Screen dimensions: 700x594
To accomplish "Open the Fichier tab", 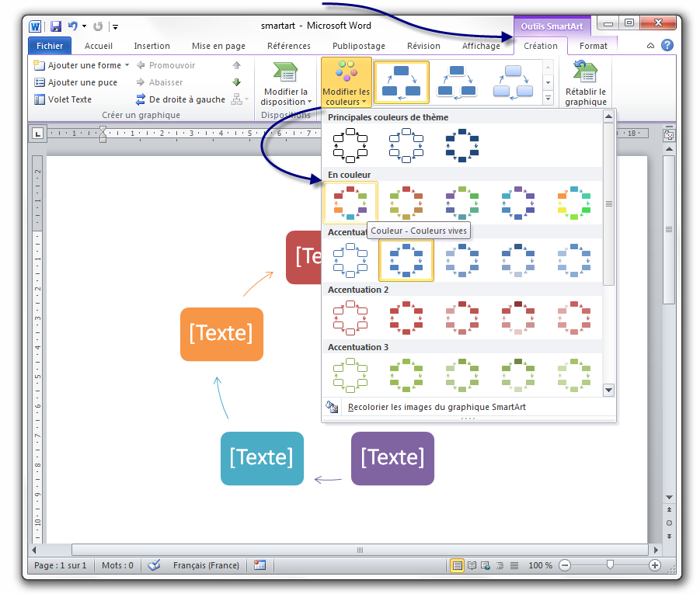I will 50,46.
